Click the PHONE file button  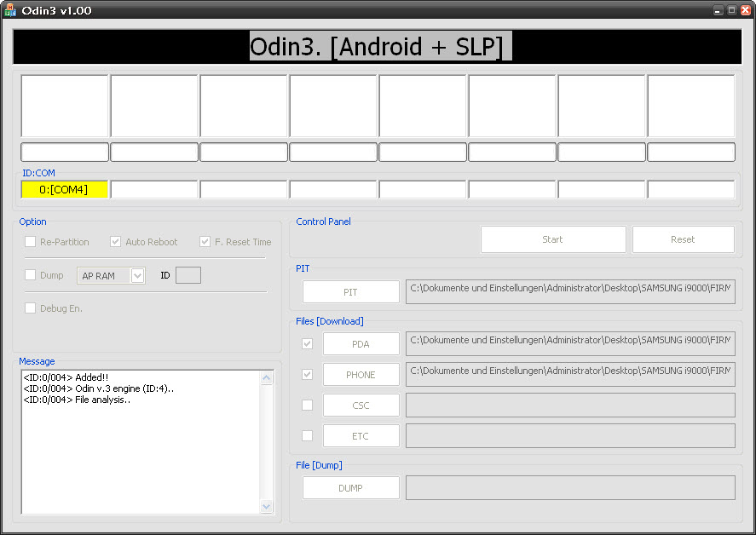click(361, 375)
